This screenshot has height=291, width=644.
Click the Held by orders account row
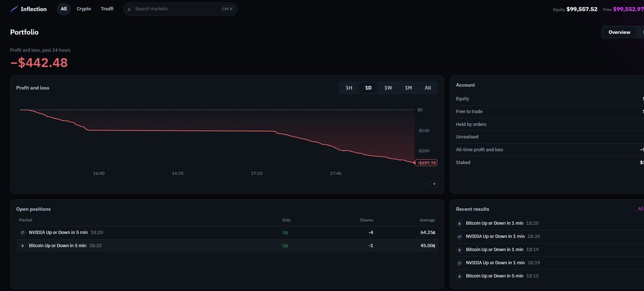550,125
